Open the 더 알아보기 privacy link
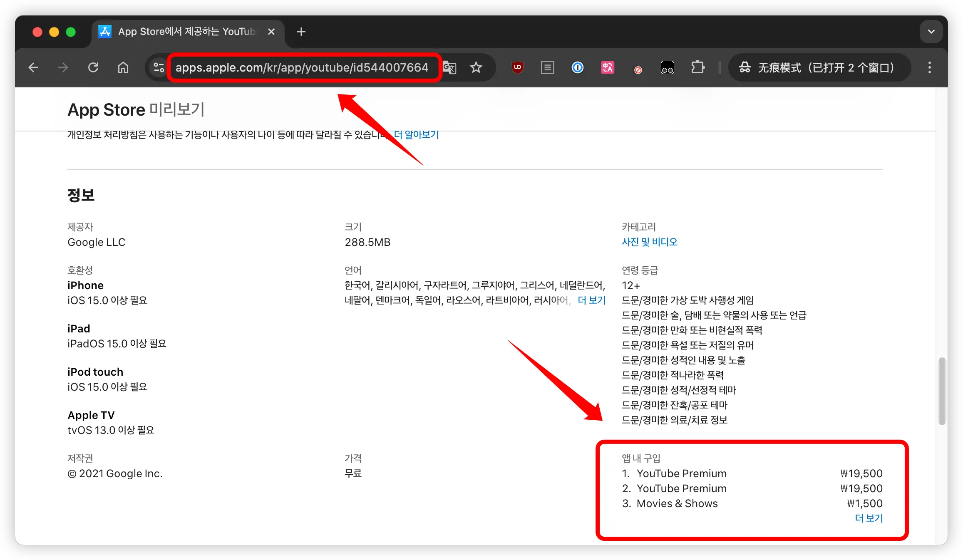 [416, 134]
